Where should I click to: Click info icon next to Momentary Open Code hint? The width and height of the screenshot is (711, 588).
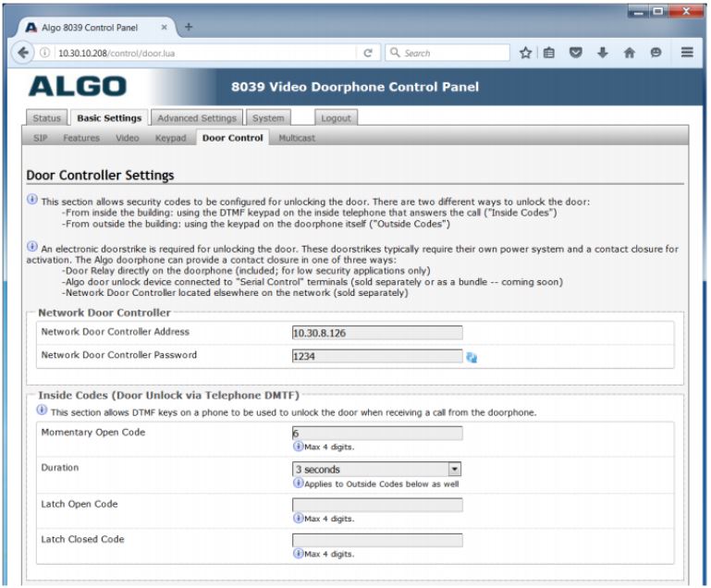point(298,447)
